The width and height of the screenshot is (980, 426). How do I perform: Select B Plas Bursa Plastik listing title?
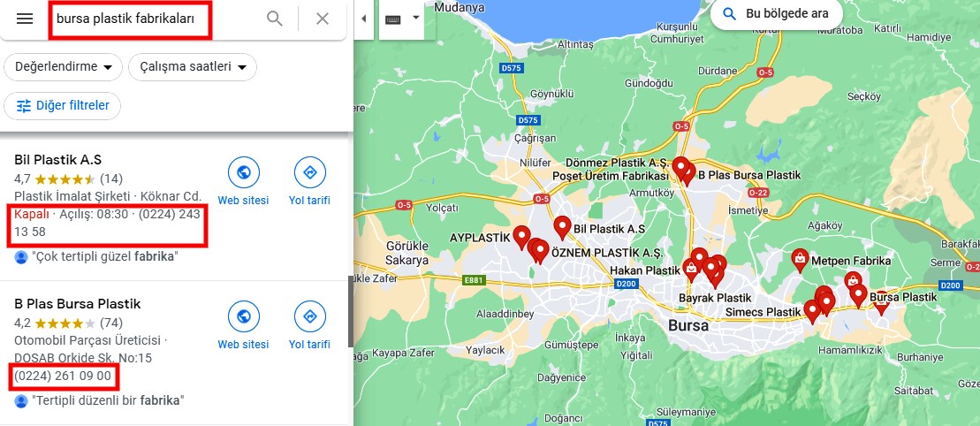(78, 304)
